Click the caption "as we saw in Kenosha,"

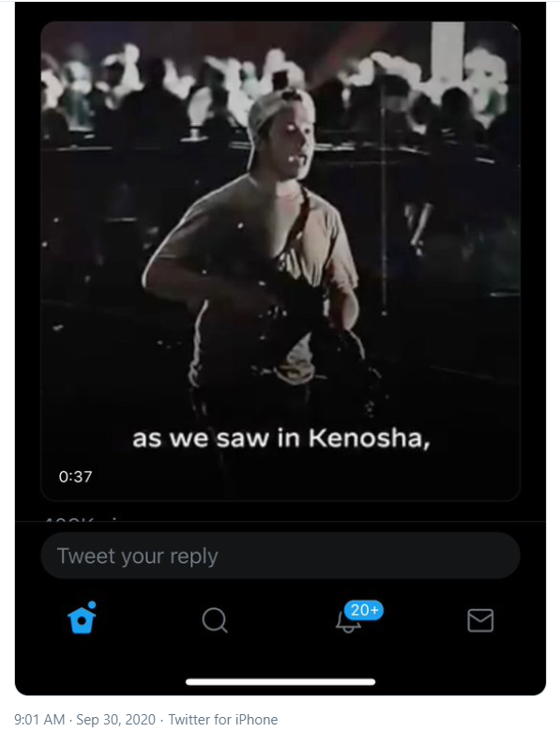tap(280, 438)
